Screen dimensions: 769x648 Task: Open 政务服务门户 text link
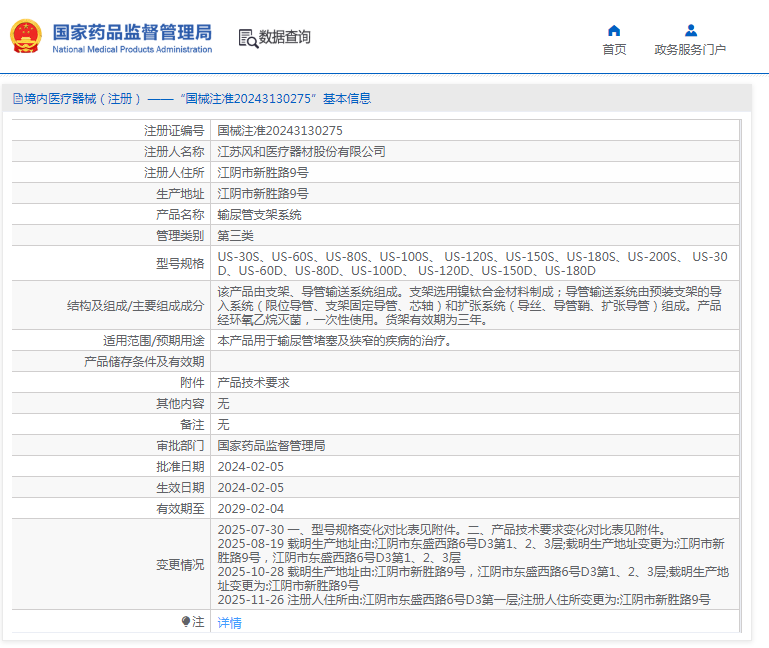[x=690, y=50]
